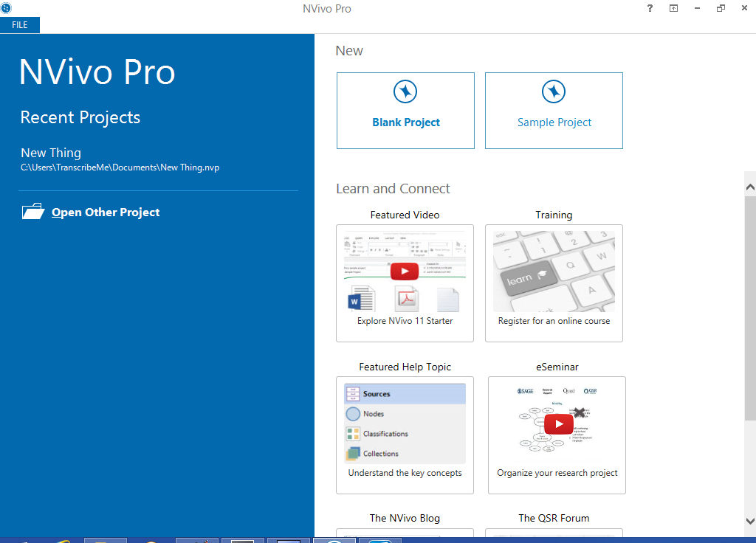Click the NVivo app icon in title bar
Viewport: 756px width, 543px height.
pyautogui.click(x=7, y=8)
